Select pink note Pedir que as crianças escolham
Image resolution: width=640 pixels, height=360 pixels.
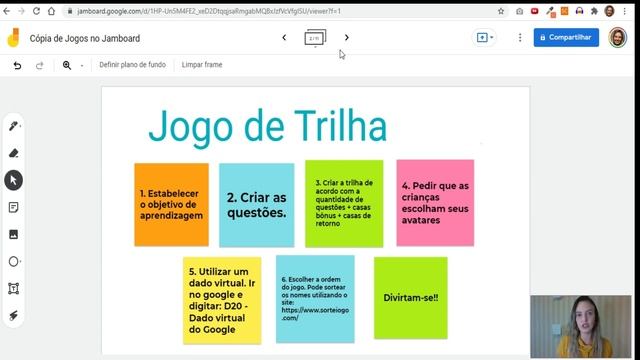coord(435,203)
